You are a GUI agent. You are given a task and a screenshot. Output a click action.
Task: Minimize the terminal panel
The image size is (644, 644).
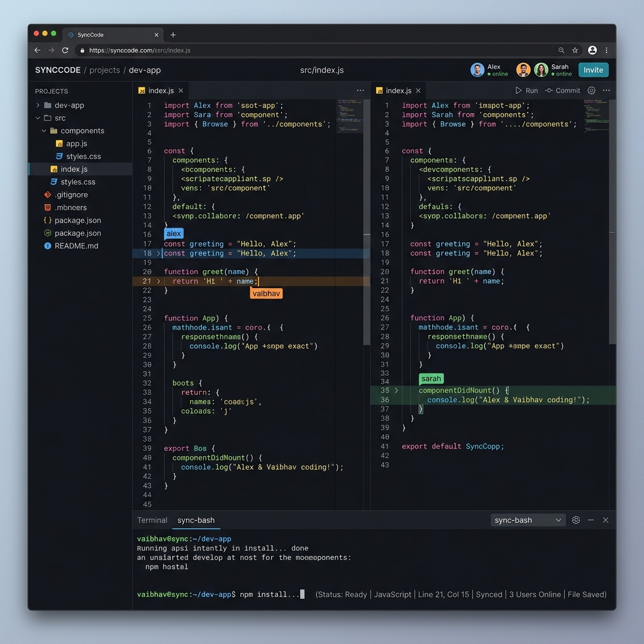pyautogui.click(x=591, y=520)
